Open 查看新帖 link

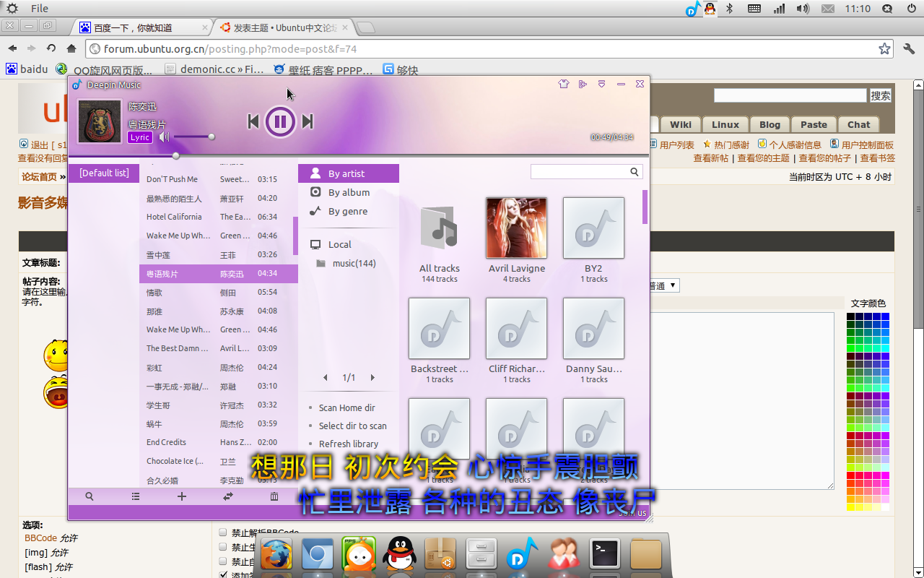(x=711, y=158)
